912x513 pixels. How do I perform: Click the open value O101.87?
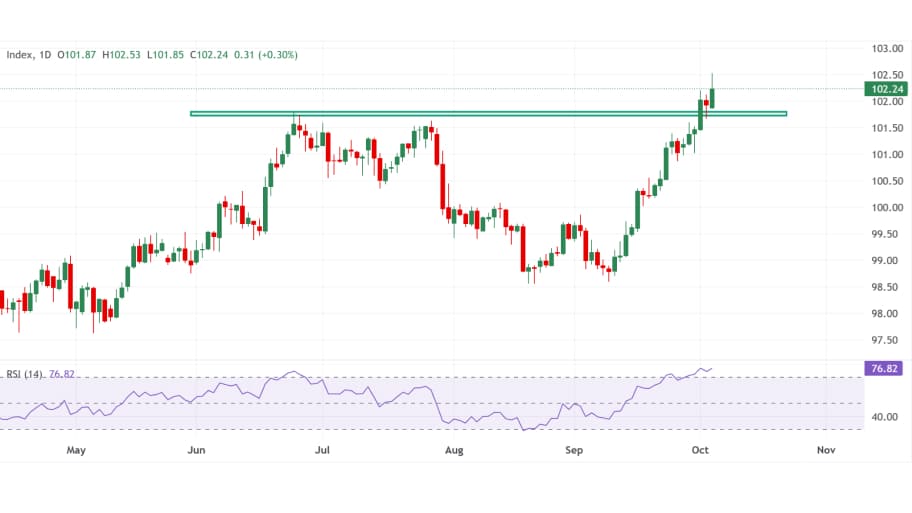(76, 55)
